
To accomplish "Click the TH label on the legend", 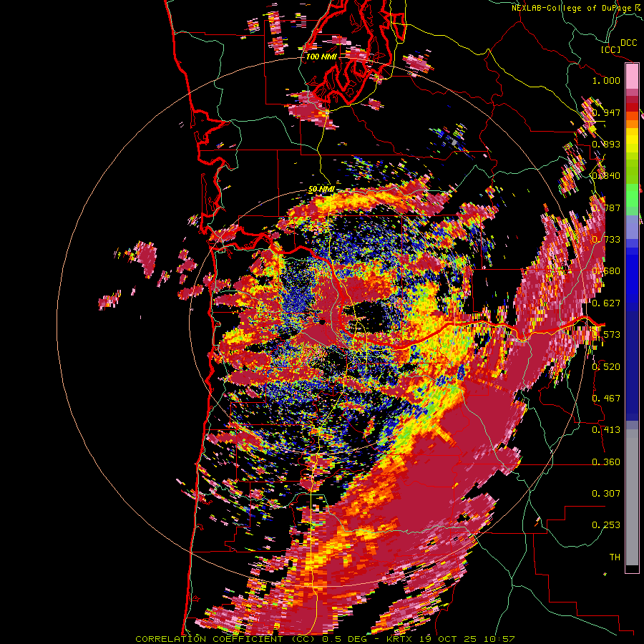I will pyautogui.click(x=615, y=557).
